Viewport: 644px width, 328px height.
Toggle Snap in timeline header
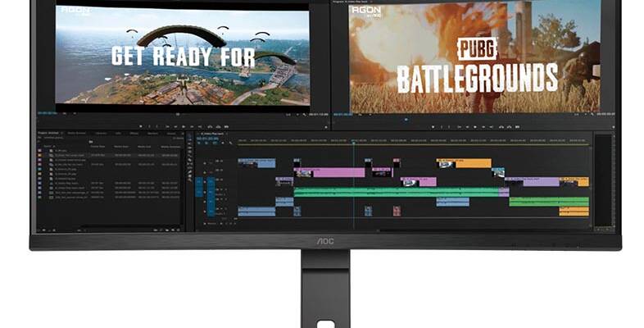click(x=206, y=143)
